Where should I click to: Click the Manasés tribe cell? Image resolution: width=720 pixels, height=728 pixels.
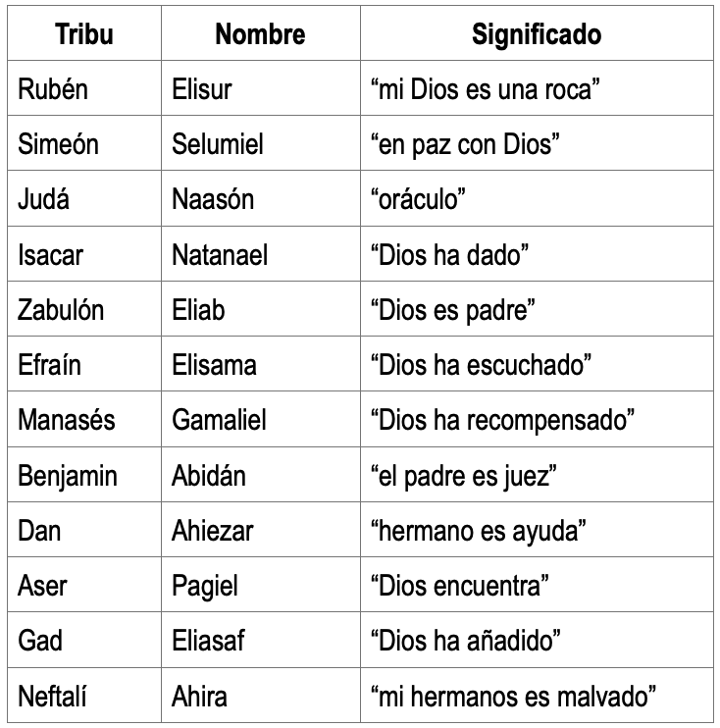pyautogui.click(x=84, y=419)
